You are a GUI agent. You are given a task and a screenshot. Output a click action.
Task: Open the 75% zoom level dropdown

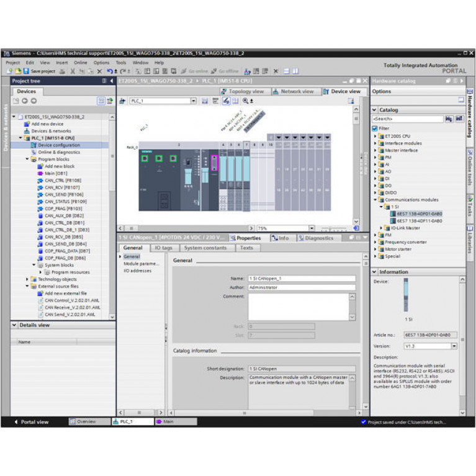(x=312, y=228)
